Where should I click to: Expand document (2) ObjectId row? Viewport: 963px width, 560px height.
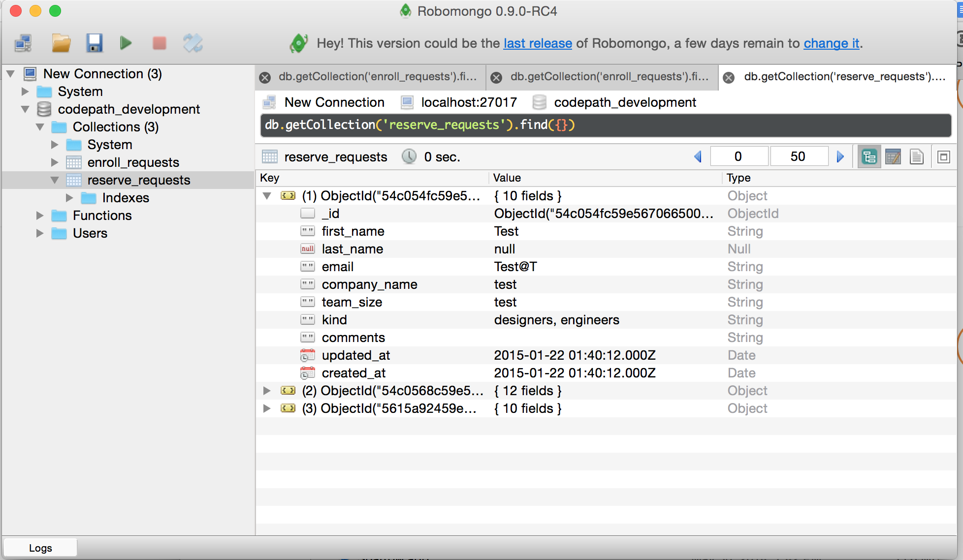pos(267,391)
